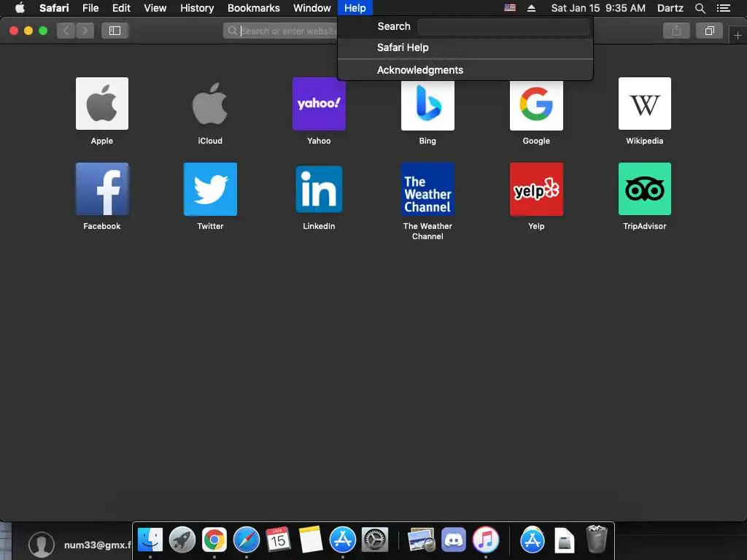The image size is (747, 560).
Task: Open Notification Center list icon
Action: (724, 8)
